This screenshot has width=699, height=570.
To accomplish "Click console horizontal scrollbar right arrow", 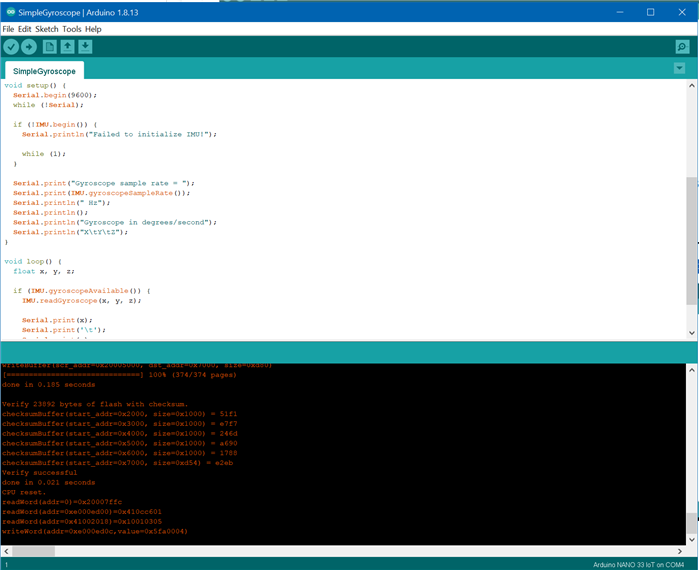I will pos(680,551).
